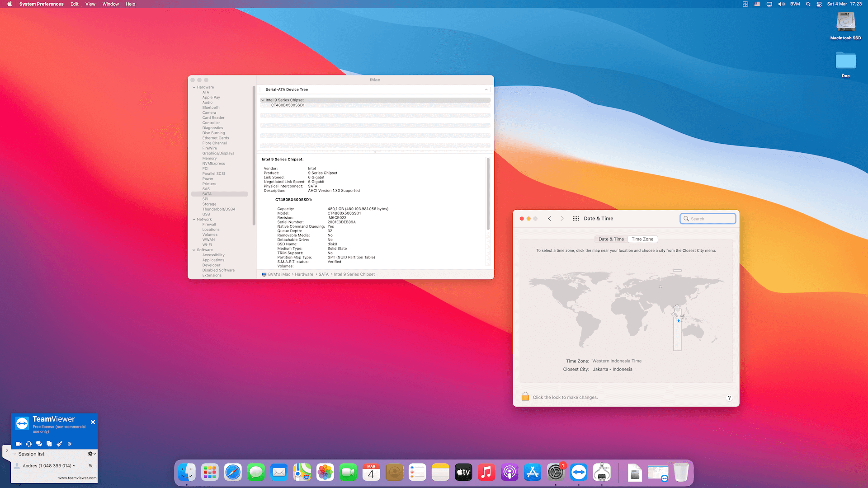
Task: Collapse the Hardware section in System Information
Action: click(194, 87)
